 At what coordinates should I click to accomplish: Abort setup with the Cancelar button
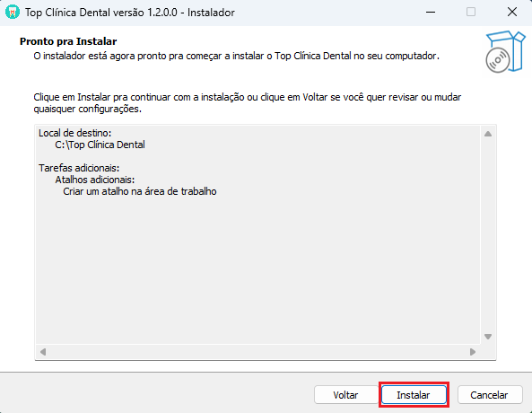[x=490, y=395]
